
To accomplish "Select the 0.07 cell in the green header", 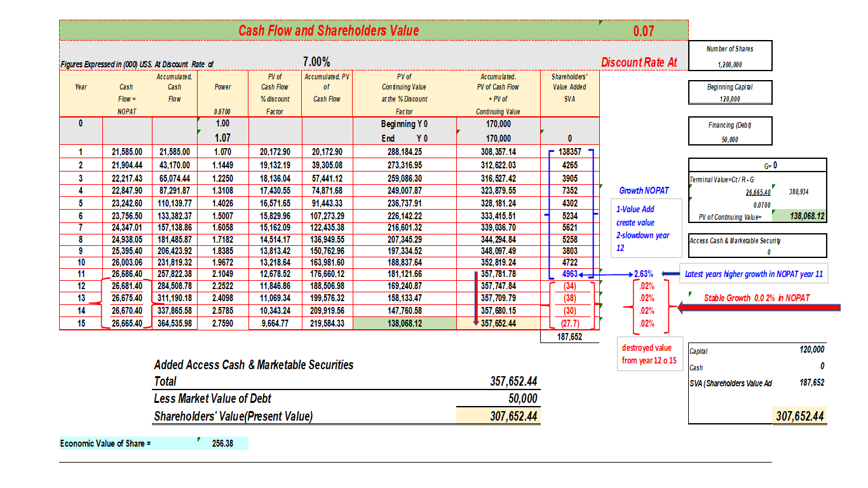I will (643, 30).
